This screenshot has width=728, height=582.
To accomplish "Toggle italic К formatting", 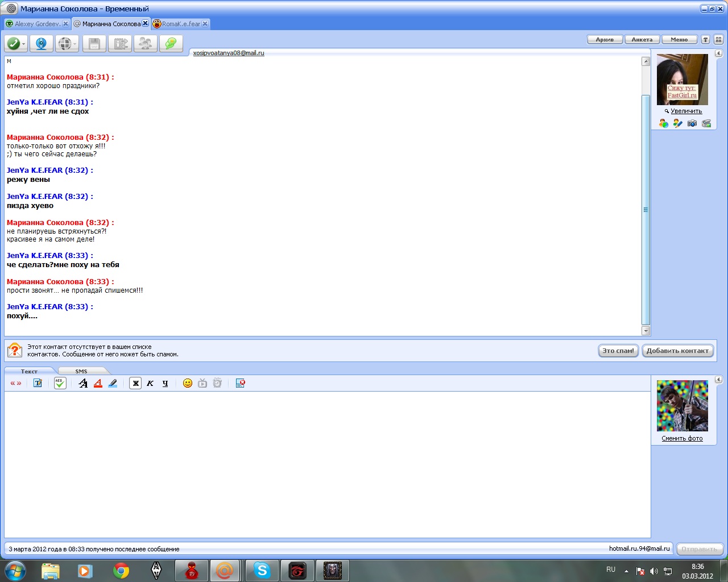I will point(150,383).
